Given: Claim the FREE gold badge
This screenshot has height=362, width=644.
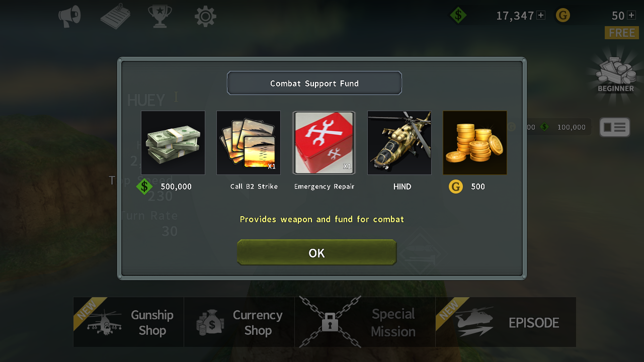Looking at the screenshot, I should [622, 33].
